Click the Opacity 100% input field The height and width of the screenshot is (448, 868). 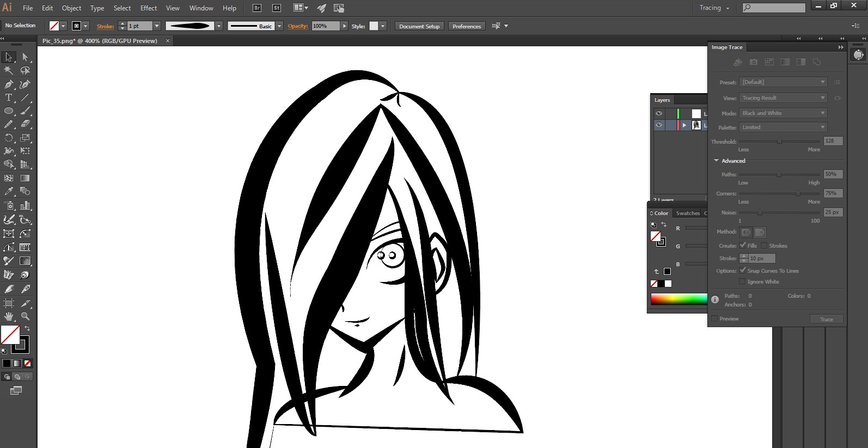pyautogui.click(x=326, y=26)
